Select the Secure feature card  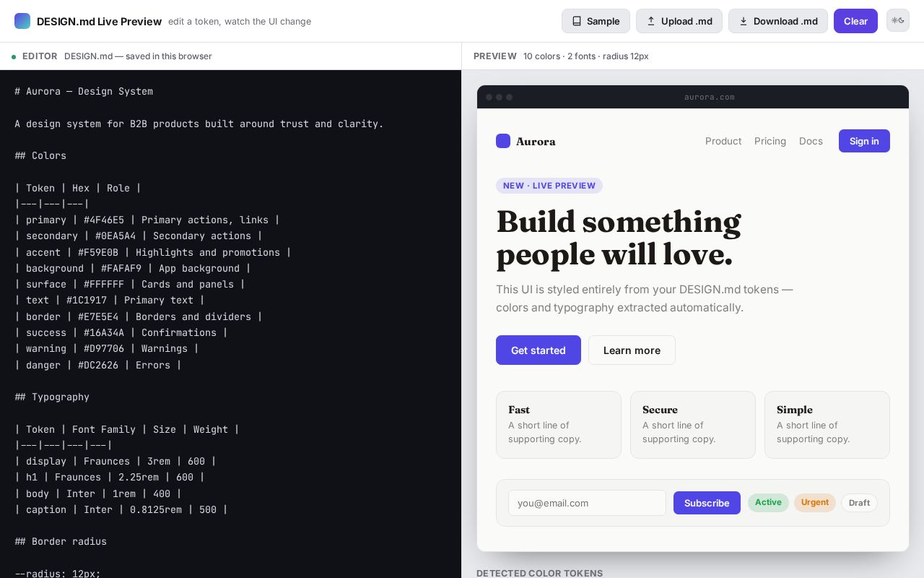(x=693, y=425)
